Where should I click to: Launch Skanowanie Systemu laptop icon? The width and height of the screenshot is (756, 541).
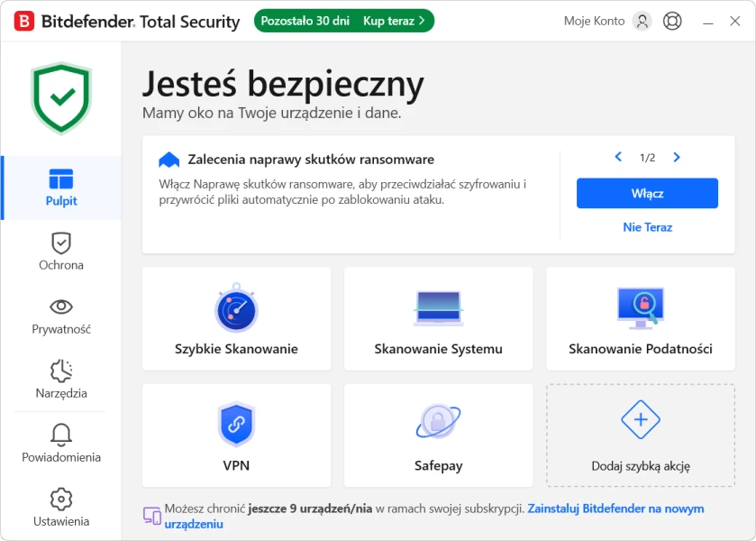(x=438, y=308)
